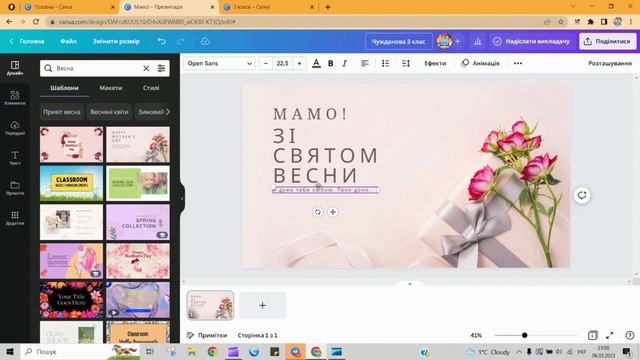Collapse the page thumbnails strip
Viewport: 640px width, 360px height.
pyautogui.click(x=410, y=283)
